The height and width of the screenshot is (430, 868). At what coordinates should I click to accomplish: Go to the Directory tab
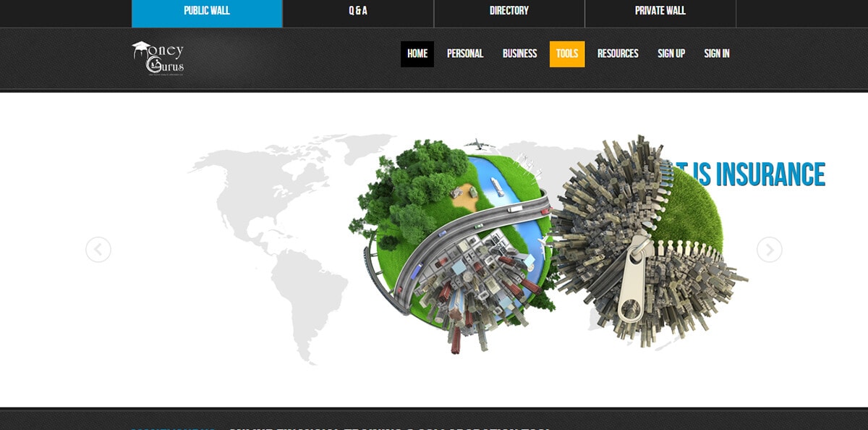(x=509, y=12)
